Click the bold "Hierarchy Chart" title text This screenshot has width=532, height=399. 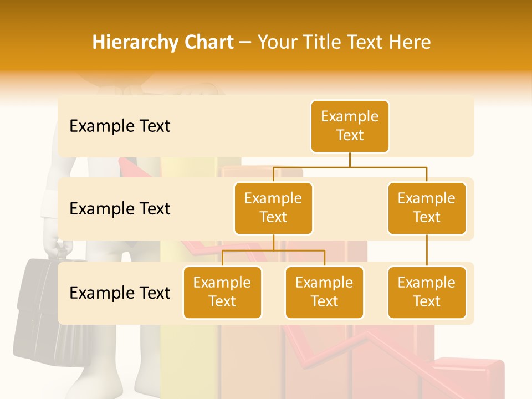162,42
